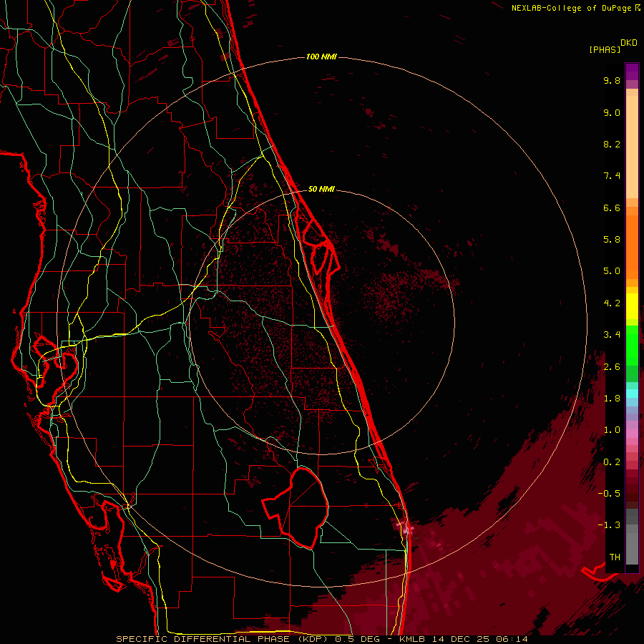This screenshot has width=644, height=644.
Task: Click the 8.2 scale value
Action: [612, 144]
